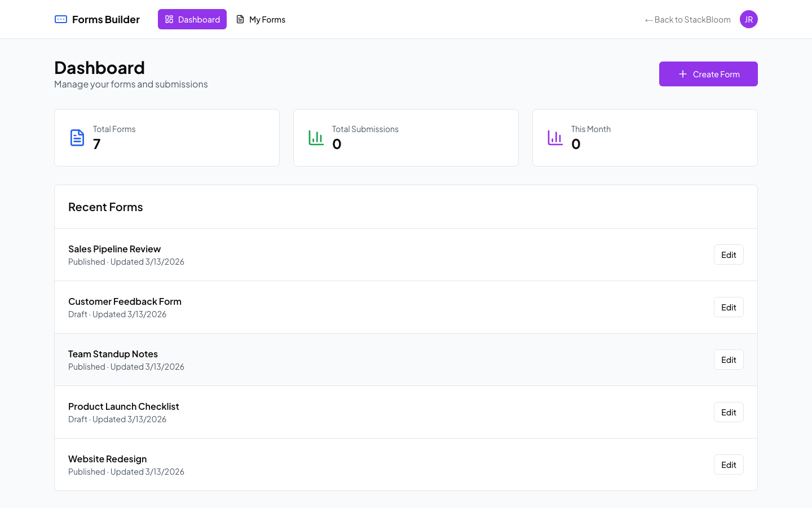The width and height of the screenshot is (812, 508).
Task: Click the Forms Builder logo icon
Action: point(60,19)
